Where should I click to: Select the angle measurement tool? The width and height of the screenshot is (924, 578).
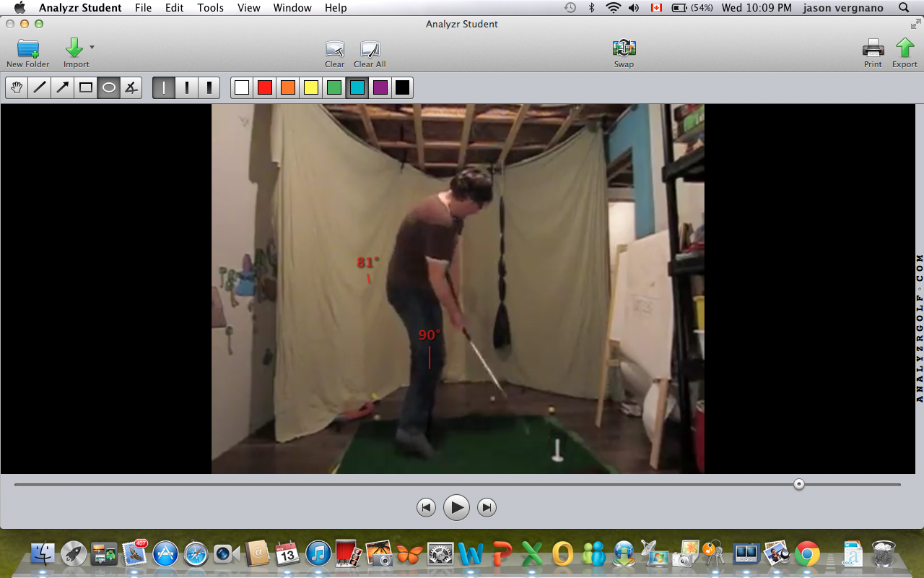(x=131, y=87)
